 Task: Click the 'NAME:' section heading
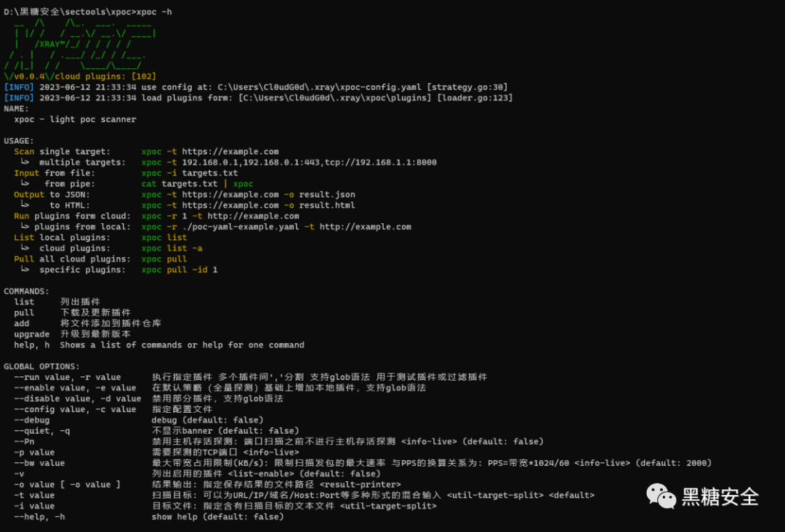[16, 108]
